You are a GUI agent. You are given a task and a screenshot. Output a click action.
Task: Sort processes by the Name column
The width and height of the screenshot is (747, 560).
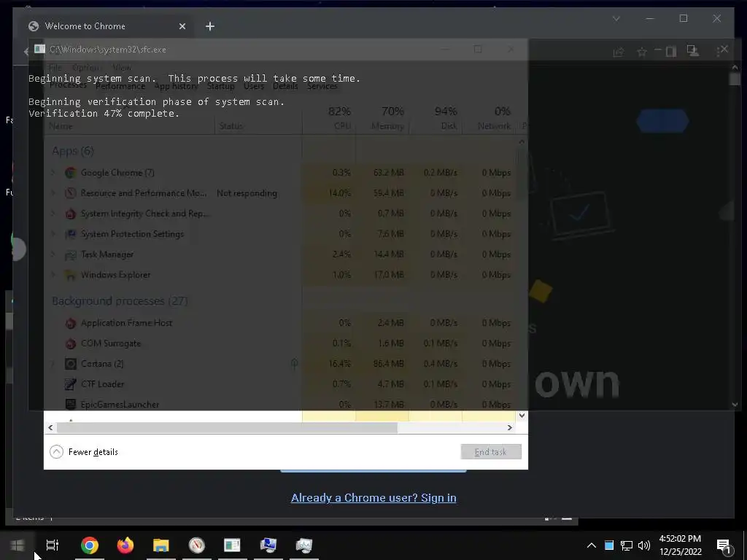tap(130, 126)
